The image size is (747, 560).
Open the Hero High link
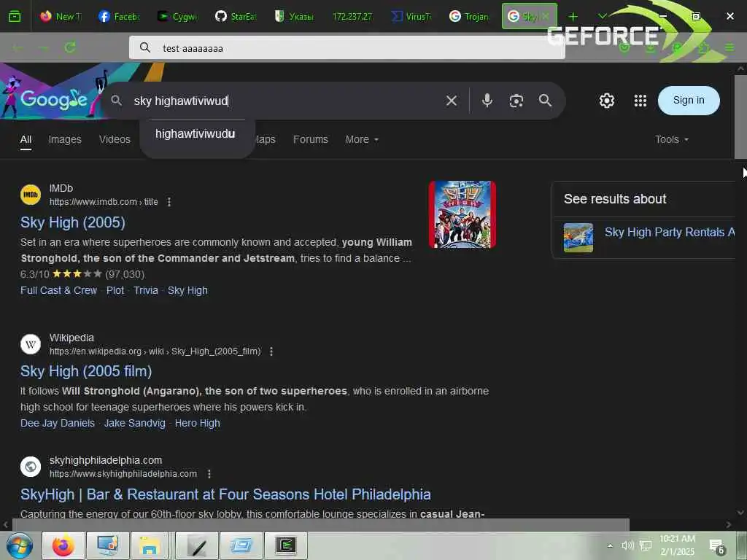click(197, 424)
